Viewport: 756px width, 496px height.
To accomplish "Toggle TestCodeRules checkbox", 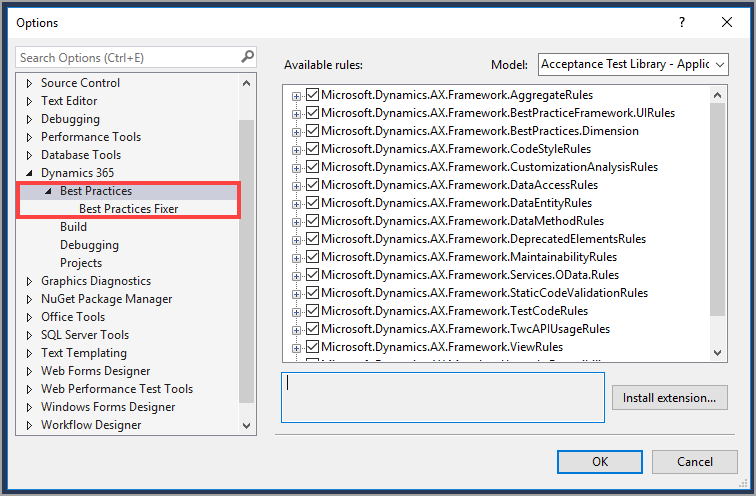I will (312, 310).
